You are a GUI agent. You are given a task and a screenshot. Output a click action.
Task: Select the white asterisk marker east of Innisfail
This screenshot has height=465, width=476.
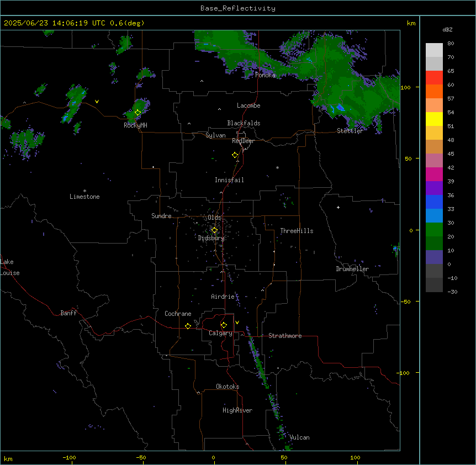point(277,167)
